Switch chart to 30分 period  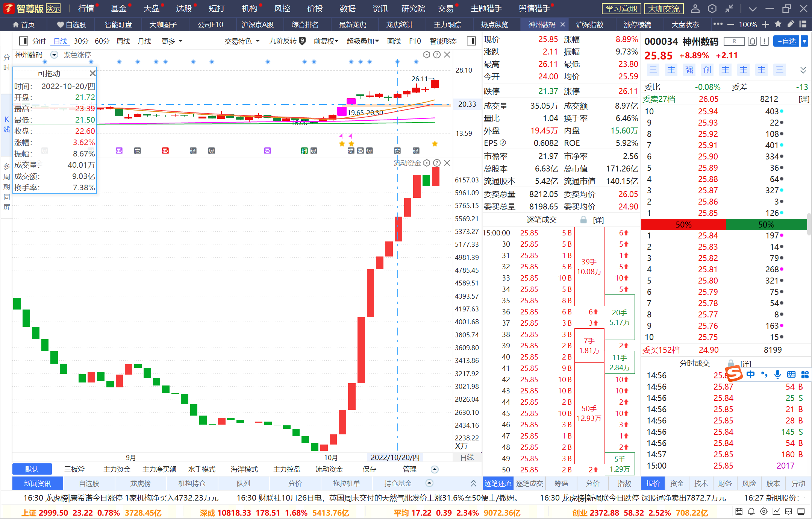click(x=81, y=41)
